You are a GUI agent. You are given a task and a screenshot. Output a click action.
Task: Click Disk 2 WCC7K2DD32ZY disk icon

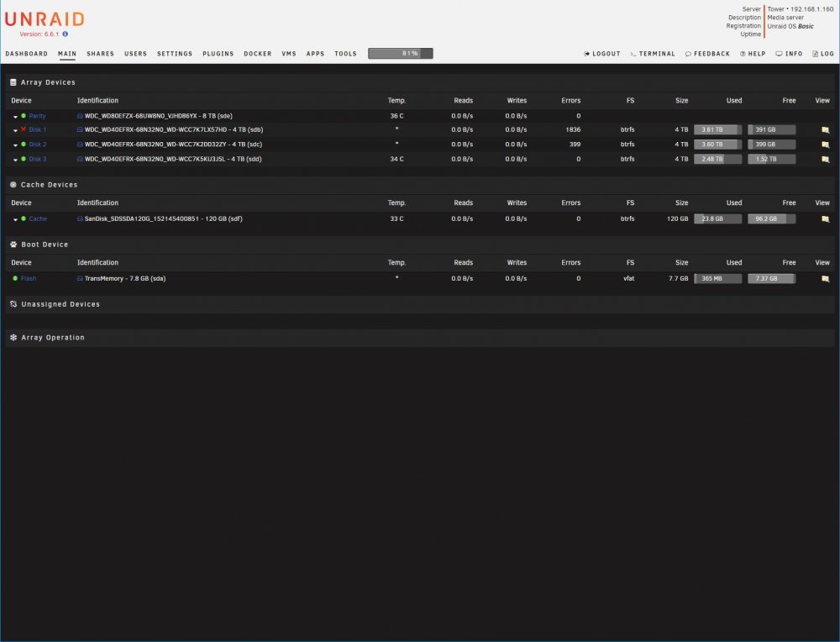point(80,145)
